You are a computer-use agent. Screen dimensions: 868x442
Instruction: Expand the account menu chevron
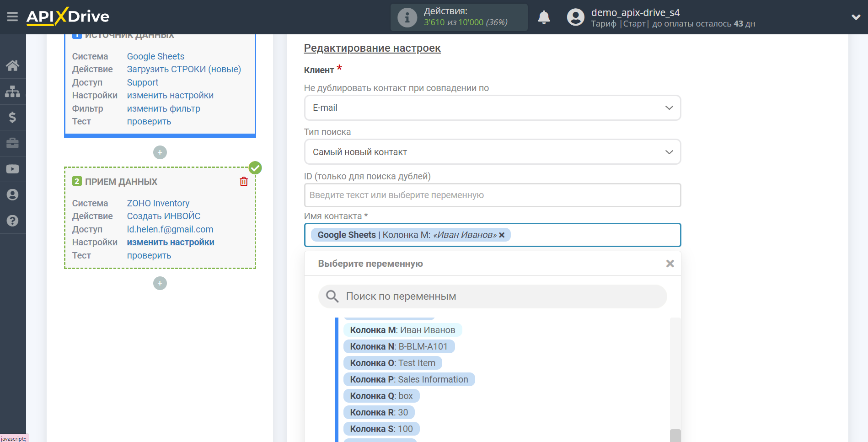point(856,17)
